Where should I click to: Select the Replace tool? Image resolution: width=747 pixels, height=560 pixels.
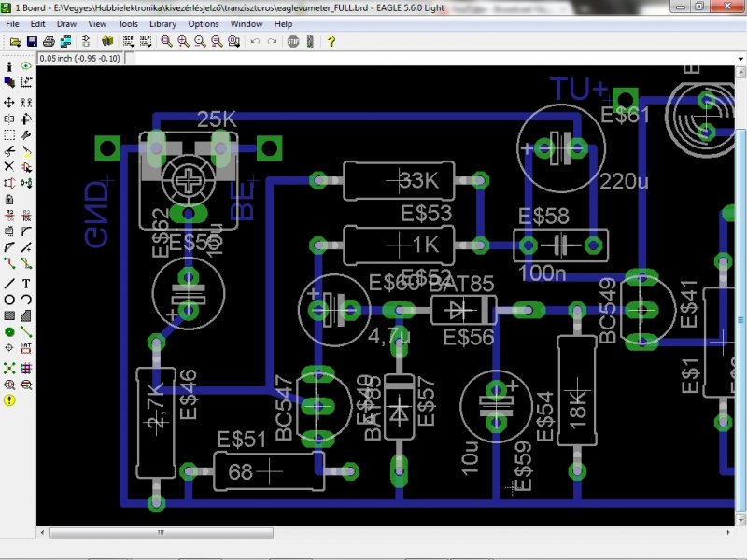[x=26, y=183]
